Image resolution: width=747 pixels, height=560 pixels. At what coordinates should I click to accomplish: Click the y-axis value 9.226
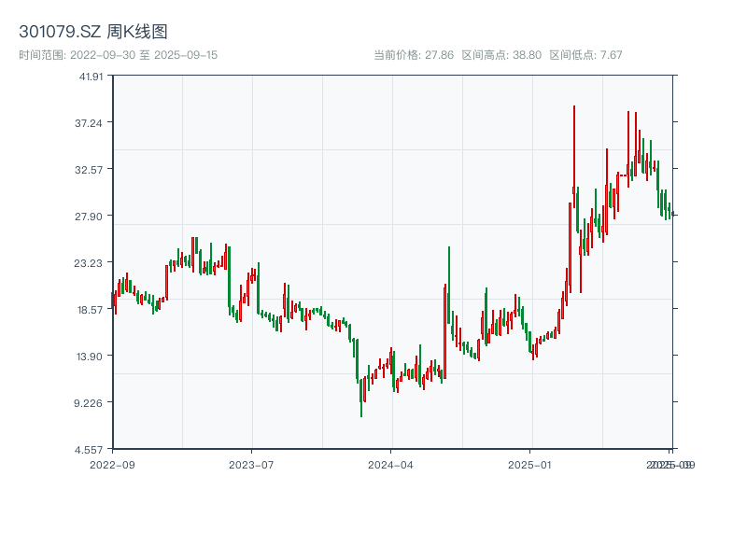tap(88, 403)
